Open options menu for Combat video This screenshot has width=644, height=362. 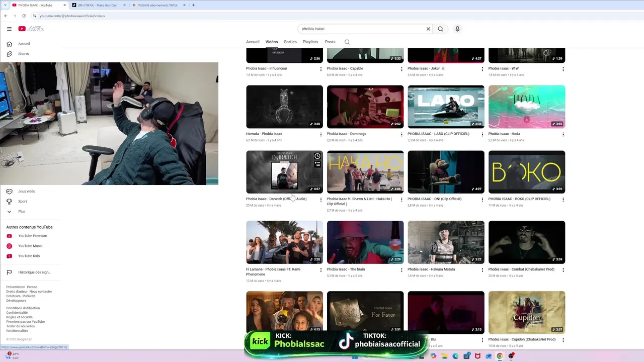(x=563, y=270)
